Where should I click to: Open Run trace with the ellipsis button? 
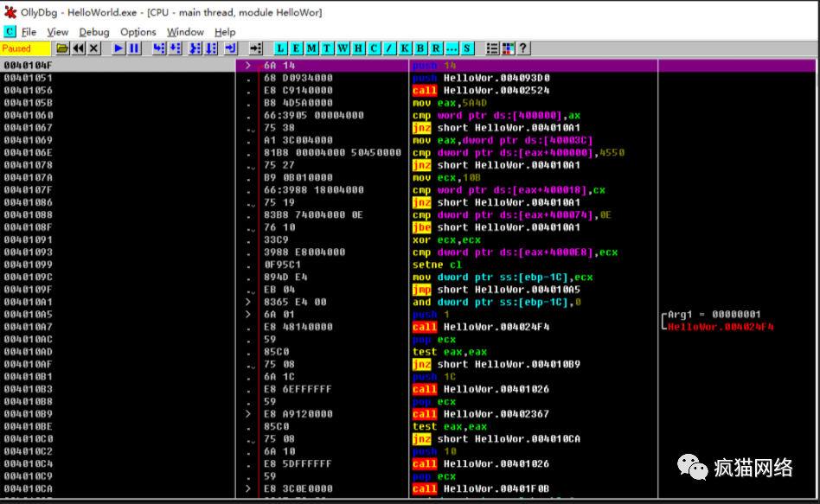click(x=452, y=48)
